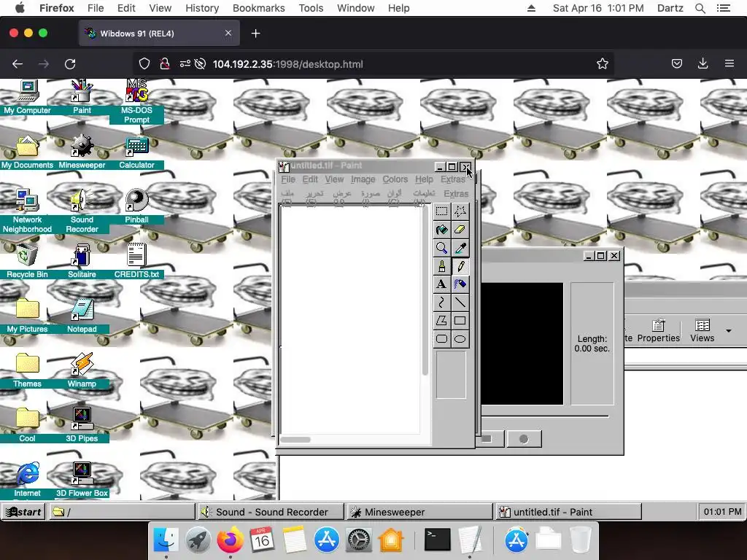Open the start menu on taskbar
The image size is (747, 560).
click(x=23, y=512)
